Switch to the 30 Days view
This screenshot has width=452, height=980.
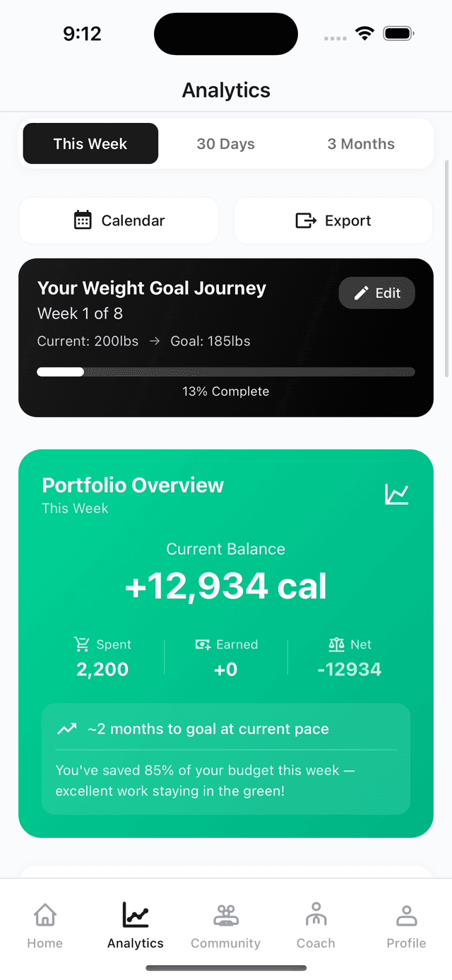(x=225, y=143)
